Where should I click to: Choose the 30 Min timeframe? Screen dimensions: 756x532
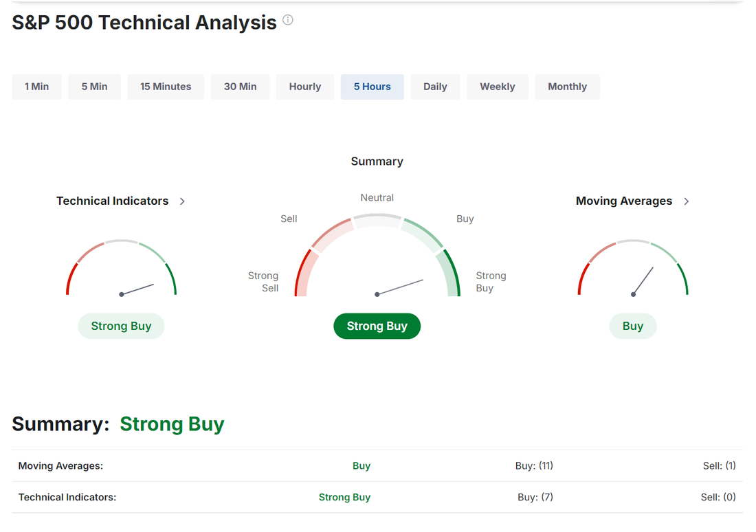[x=240, y=87]
